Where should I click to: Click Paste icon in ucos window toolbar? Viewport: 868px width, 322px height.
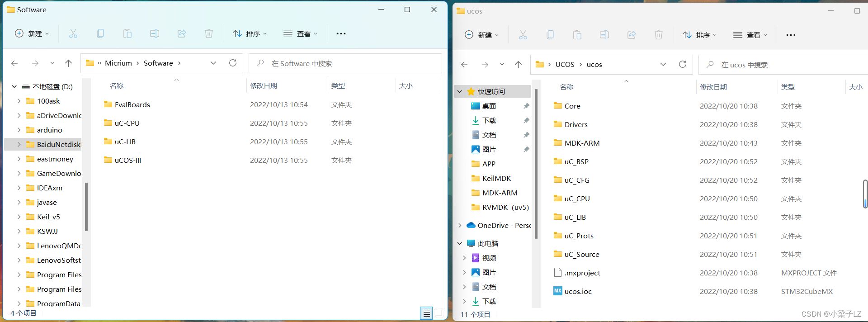point(577,35)
